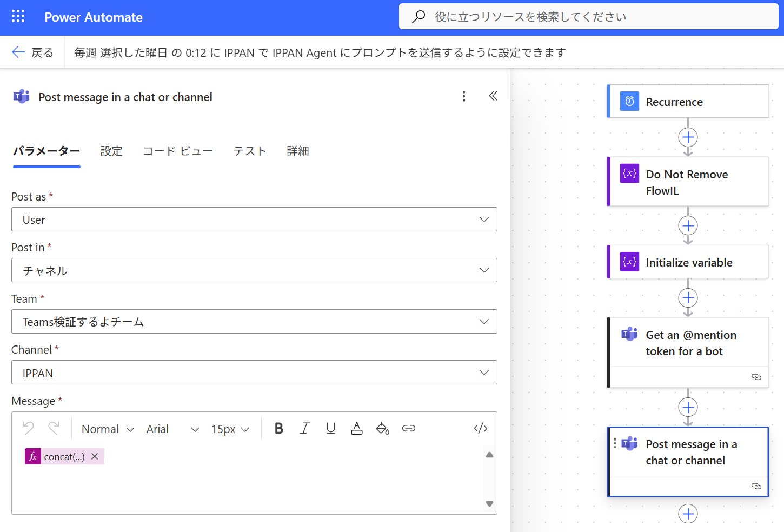Click connection link icon on Post message card

[x=756, y=486]
